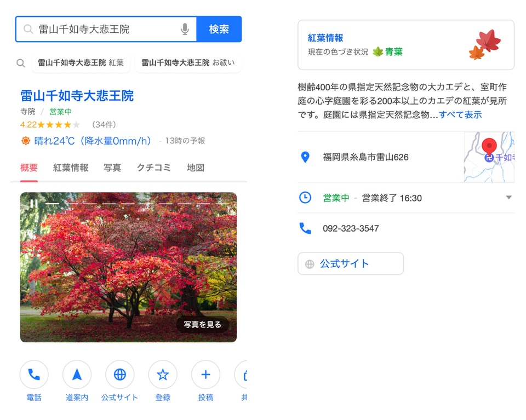Switch to the 紅葉情報 tab
Viewport: 526px width, 420px height.
tap(71, 168)
